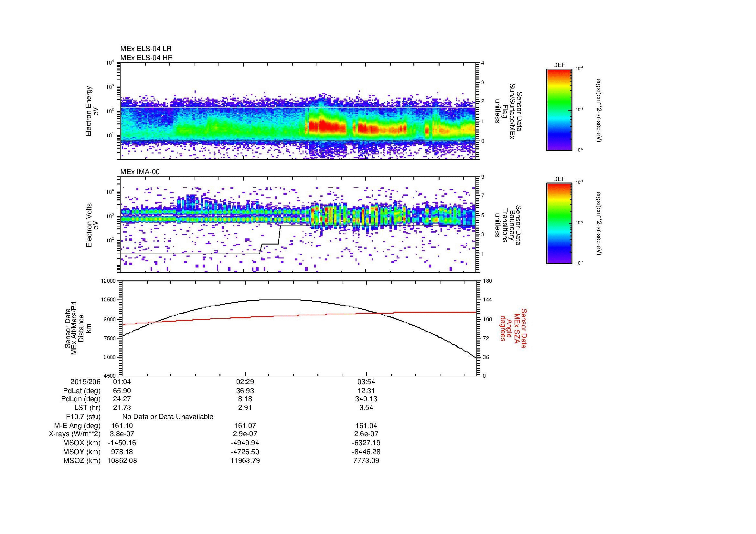Image resolution: width=756 pixels, height=534 pixels.
Task: Click the 'MEx ELS-04 LR' plot title
Action: click(146, 49)
